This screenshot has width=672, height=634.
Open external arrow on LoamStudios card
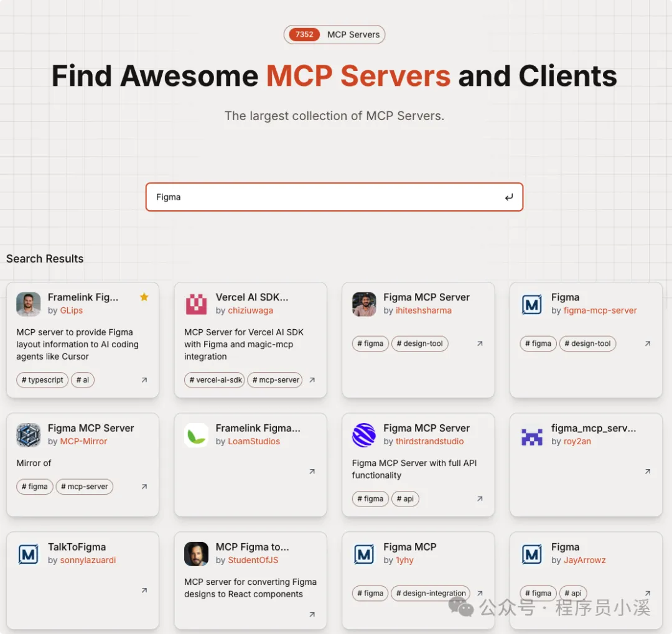312,472
